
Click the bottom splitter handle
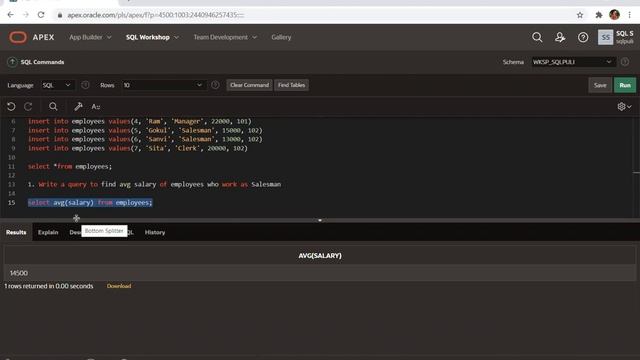point(320,220)
